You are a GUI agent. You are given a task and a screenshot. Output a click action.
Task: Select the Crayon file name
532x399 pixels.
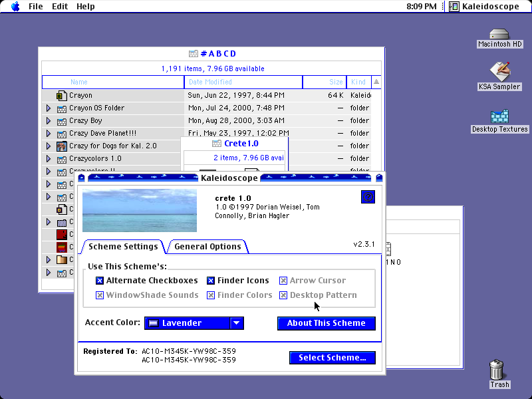(x=80, y=95)
